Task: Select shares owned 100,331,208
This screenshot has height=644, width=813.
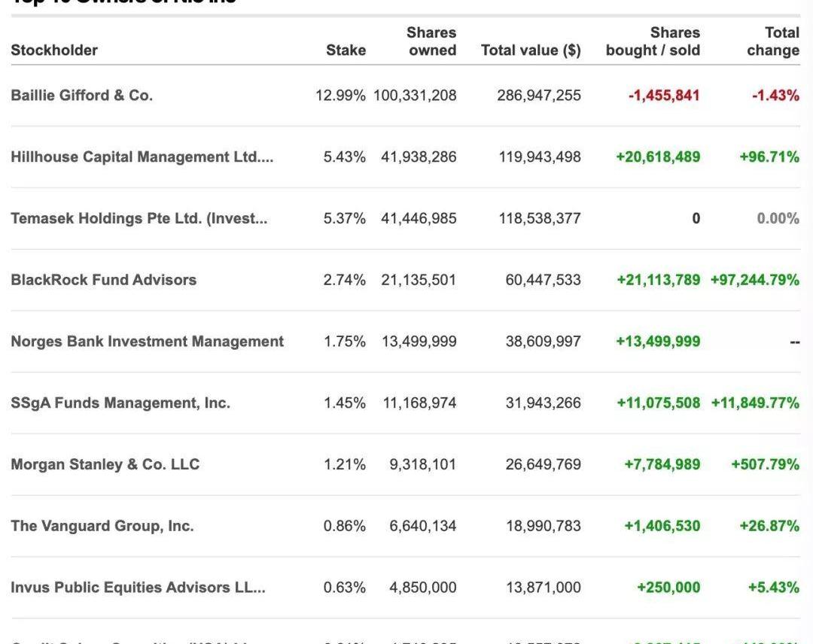Action: pos(415,96)
